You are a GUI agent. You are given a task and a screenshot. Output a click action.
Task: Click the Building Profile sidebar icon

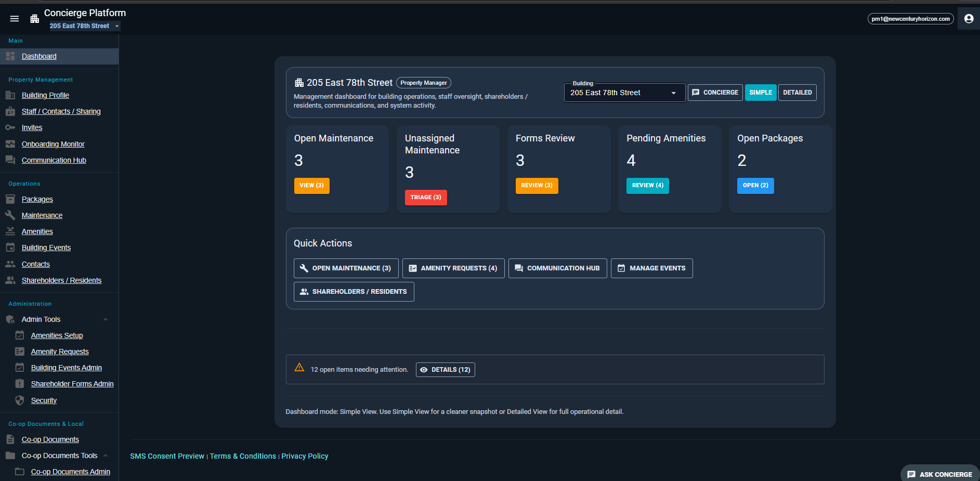click(x=10, y=95)
